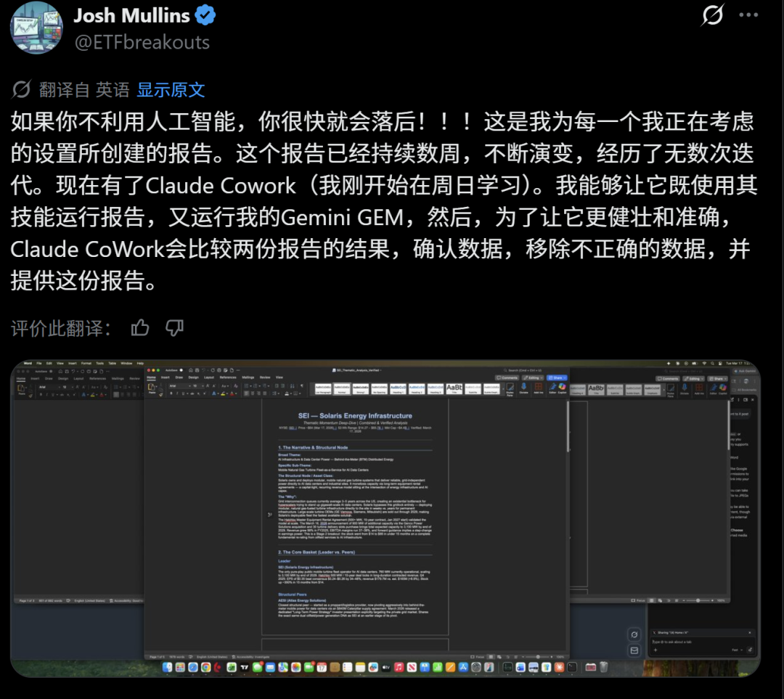Rate the translation with thumbs up
Viewport: 784px width, 699px height.
[x=140, y=328]
